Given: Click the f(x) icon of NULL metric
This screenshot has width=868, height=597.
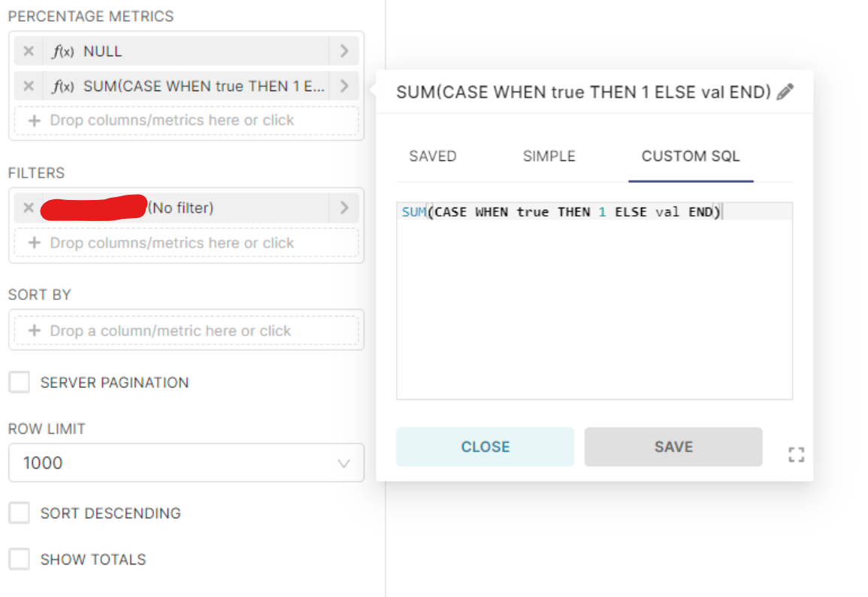Looking at the screenshot, I should 63,51.
